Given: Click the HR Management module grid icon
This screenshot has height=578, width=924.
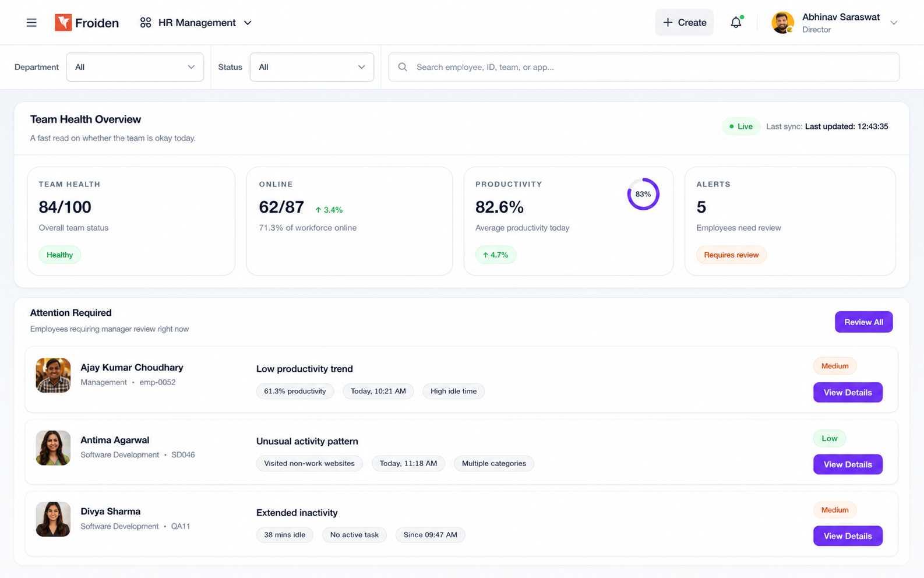Looking at the screenshot, I should click(146, 23).
